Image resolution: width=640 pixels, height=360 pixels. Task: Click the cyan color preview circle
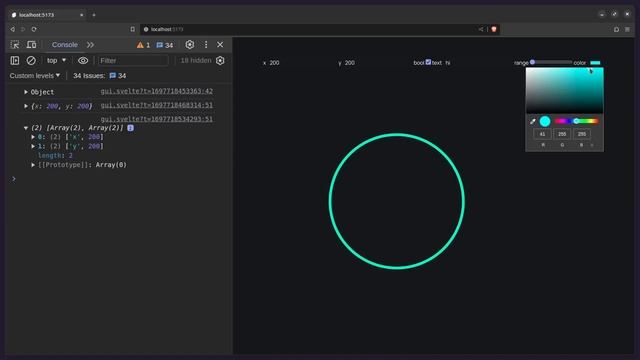coord(545,121)
